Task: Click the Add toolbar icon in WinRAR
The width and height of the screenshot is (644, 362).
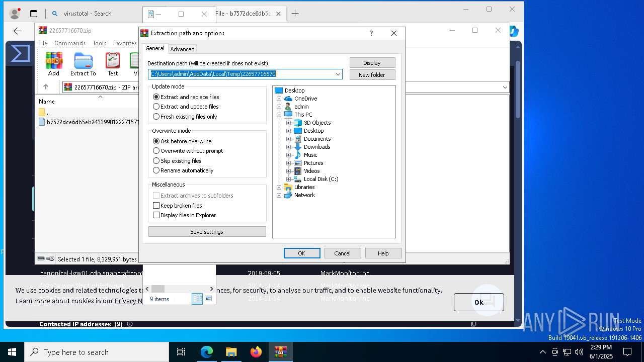Action: (54, 64)
